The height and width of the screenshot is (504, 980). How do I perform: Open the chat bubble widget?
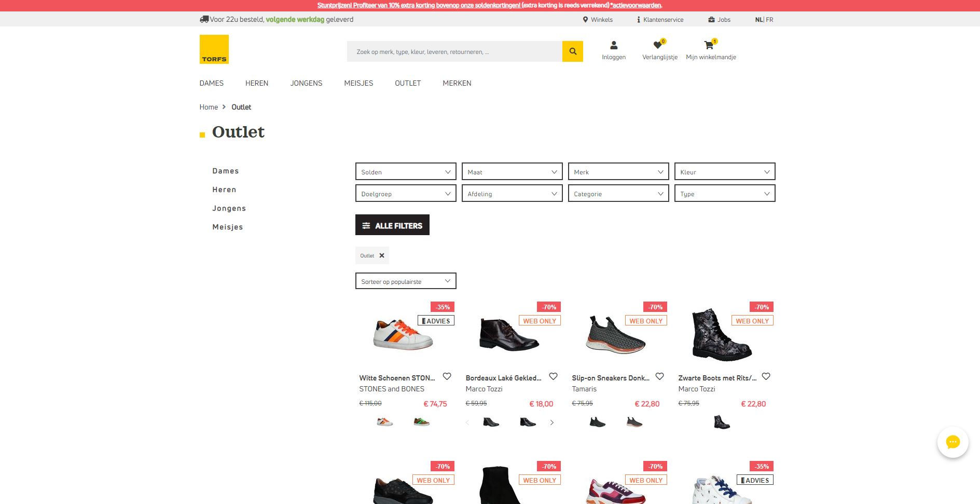click(x=953, y=442)
